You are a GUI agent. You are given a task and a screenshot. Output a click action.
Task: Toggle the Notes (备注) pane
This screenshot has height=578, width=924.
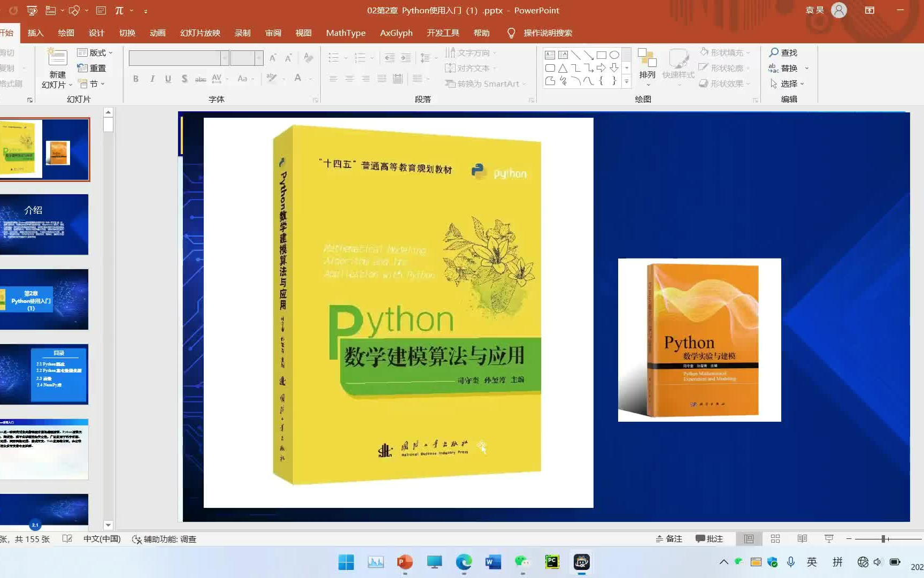click(669, 539)
